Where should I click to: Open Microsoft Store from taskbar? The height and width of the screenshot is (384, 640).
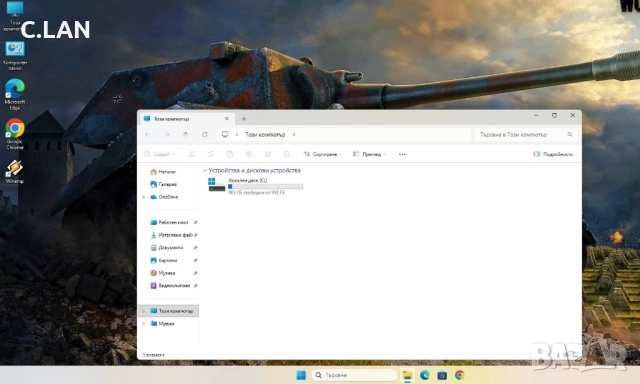[442, 375]
